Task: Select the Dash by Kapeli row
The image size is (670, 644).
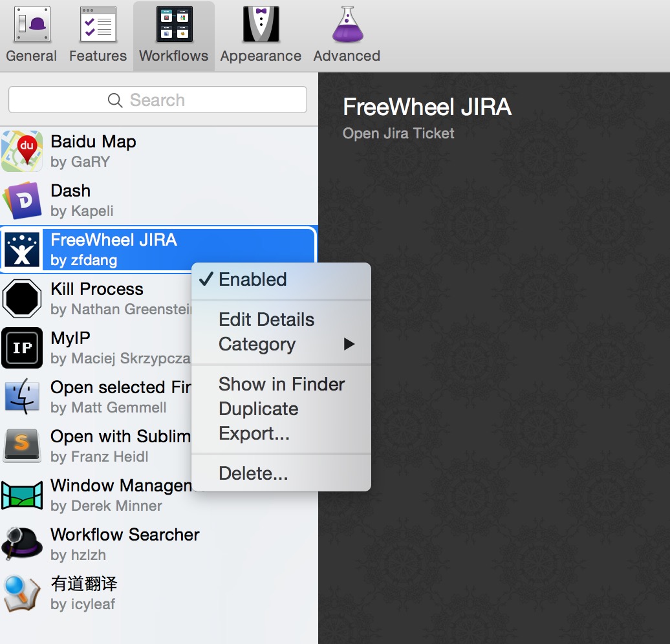Action: pyautogui.click(x=159, y=200)
